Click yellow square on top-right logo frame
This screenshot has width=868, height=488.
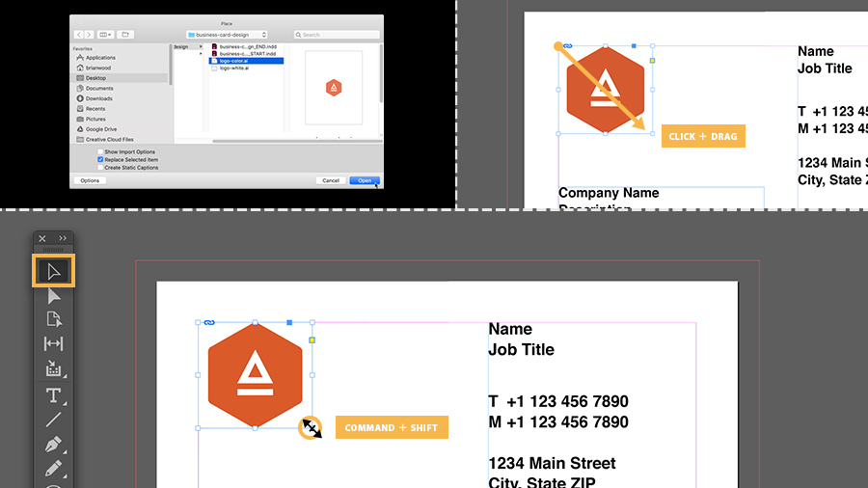point(653,61)
